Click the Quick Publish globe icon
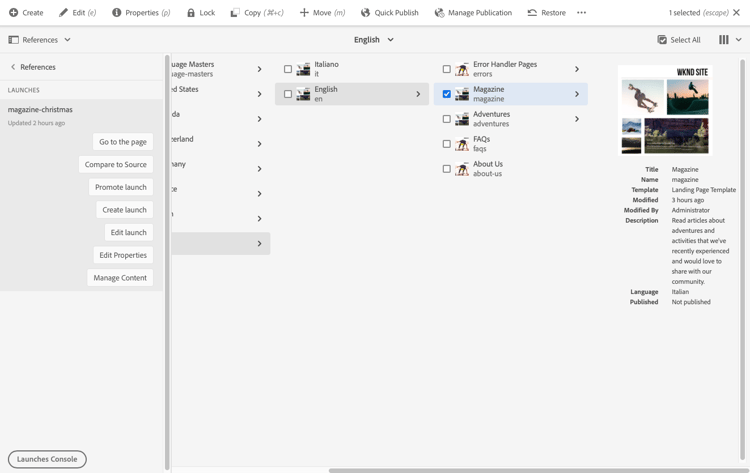 tap(366, 13)
